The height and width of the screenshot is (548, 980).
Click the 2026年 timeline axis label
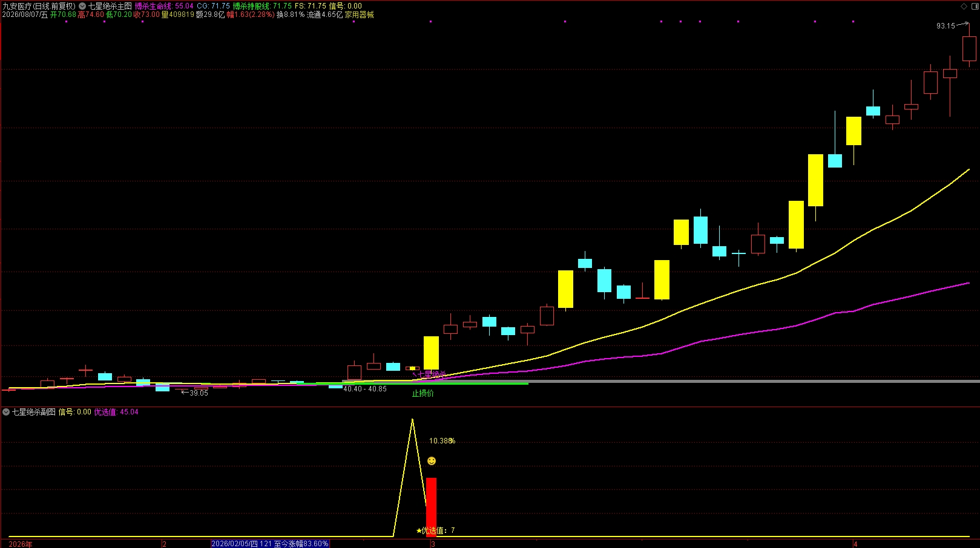coord(21,544)
